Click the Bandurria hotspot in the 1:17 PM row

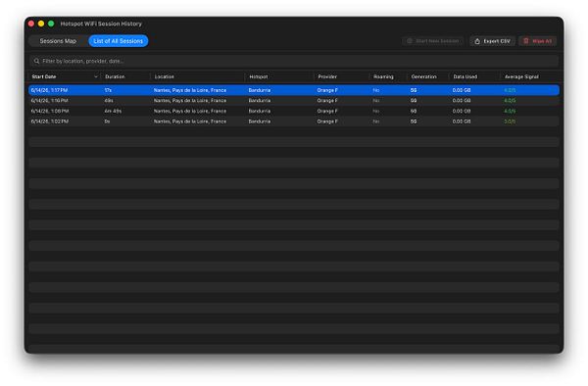pos(259,90)
